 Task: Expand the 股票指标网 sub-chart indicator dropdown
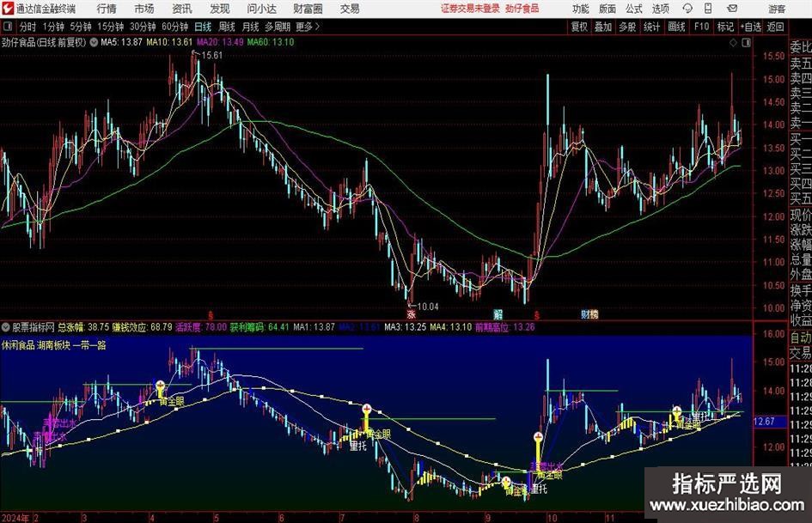[6, 327]
